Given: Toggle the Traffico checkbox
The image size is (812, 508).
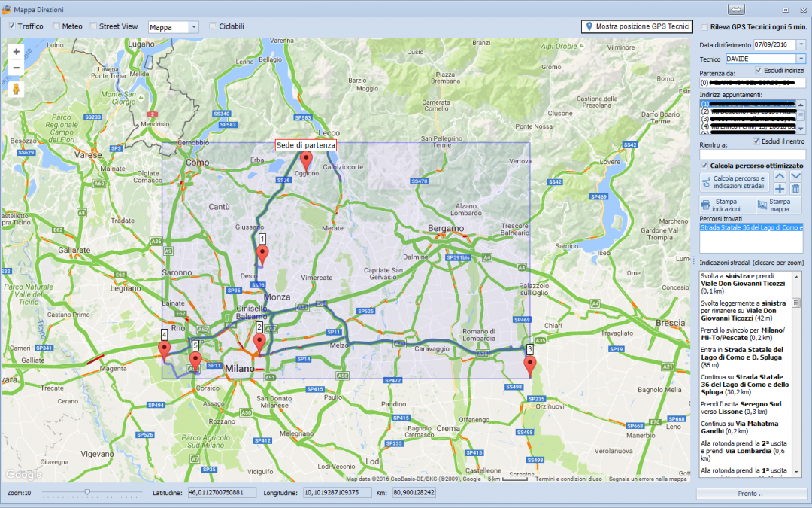Looking at the screenshot, I should 13,26.
